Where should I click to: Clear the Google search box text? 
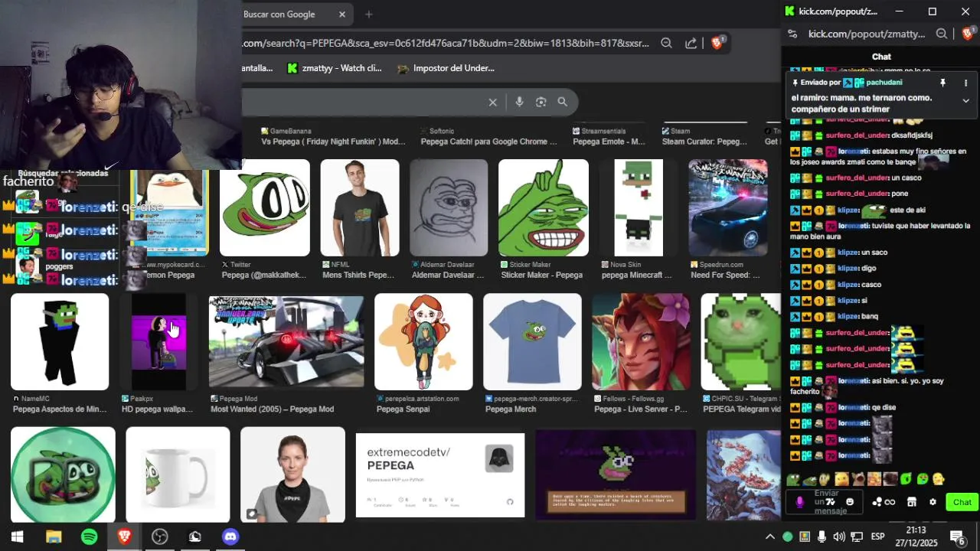click(x=493, y=102)
